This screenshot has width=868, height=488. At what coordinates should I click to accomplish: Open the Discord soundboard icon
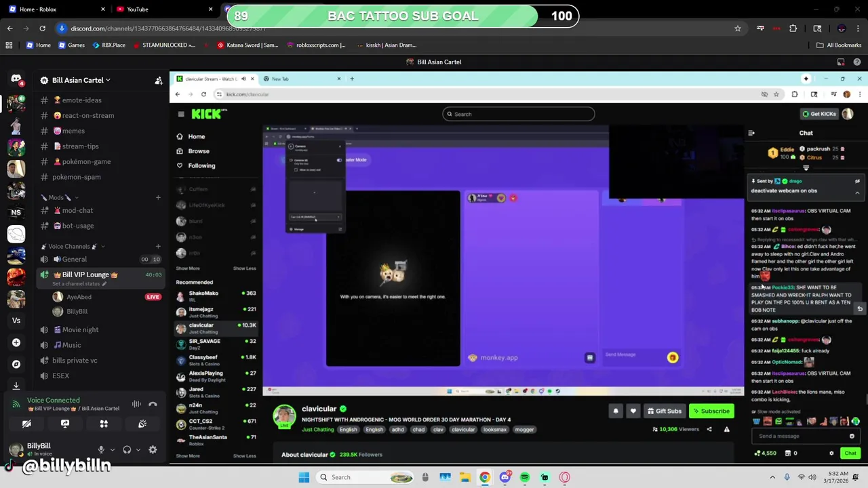pyautogui.click(x=142, y=424)
